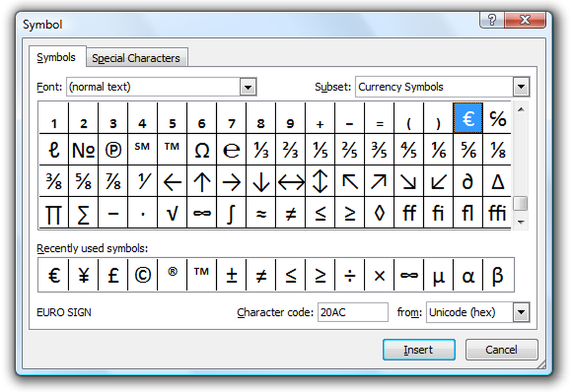Pick the beta β from recently used symbols

click(498, 275)
